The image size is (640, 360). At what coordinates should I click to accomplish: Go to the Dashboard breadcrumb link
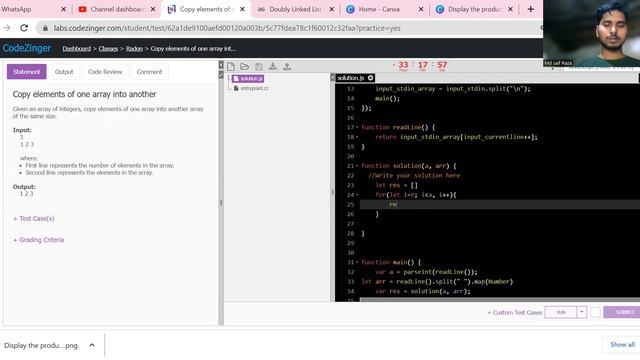coord(76,49)
